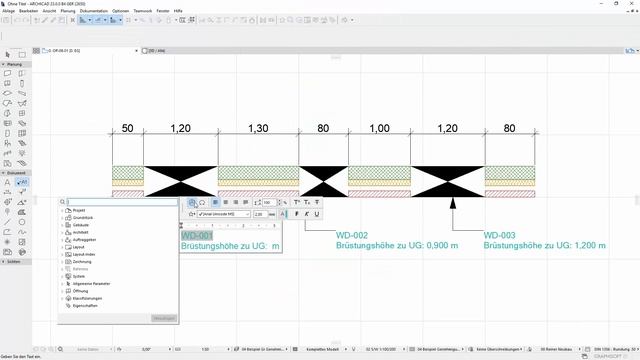
Task: Click the WD-002 label text
Action: [351, 236]
